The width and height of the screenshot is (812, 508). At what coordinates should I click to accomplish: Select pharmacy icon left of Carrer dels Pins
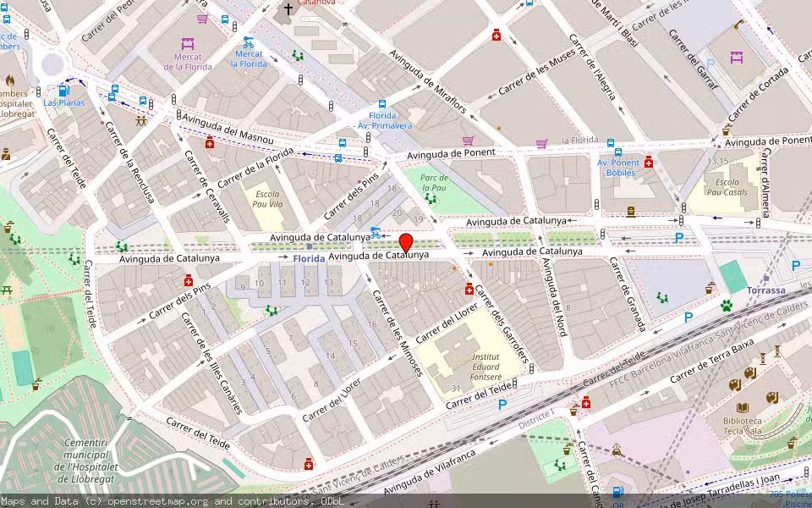189,281
